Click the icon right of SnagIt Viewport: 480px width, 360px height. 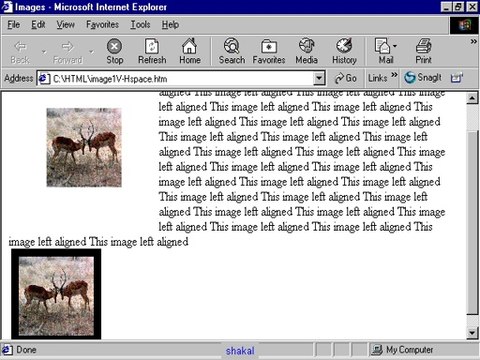click(456, 78)
